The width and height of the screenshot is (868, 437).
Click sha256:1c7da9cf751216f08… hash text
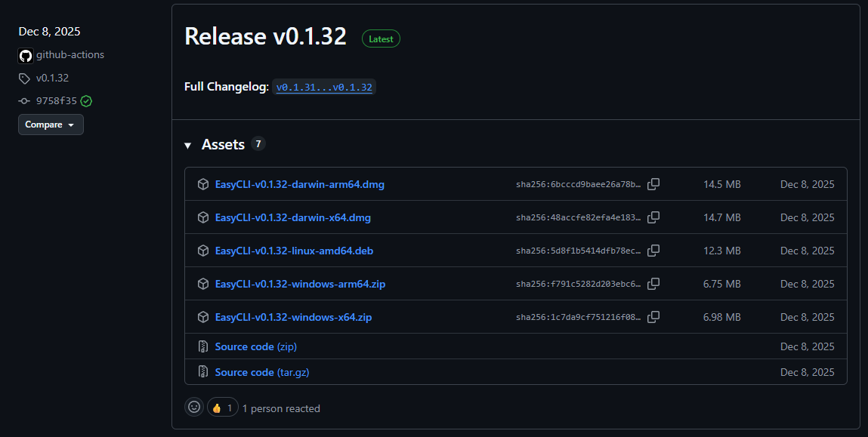[578, 317]
